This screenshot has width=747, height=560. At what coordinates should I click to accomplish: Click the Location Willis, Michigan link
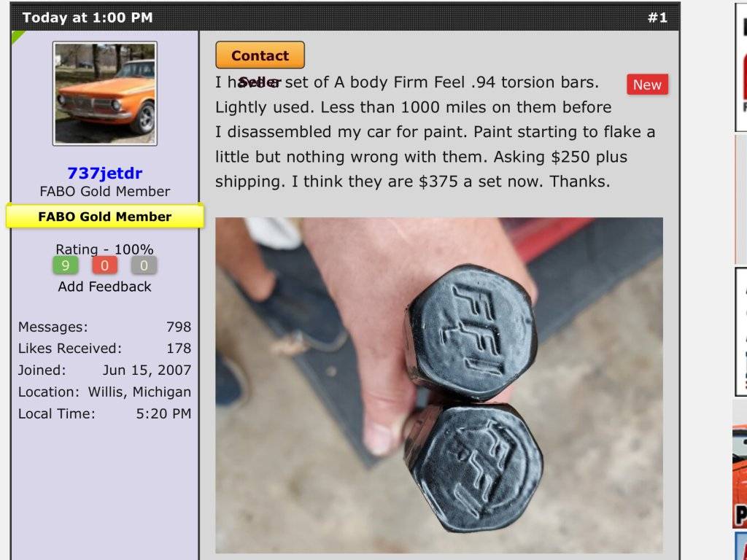pyautogui.click(x=139, y=392)
